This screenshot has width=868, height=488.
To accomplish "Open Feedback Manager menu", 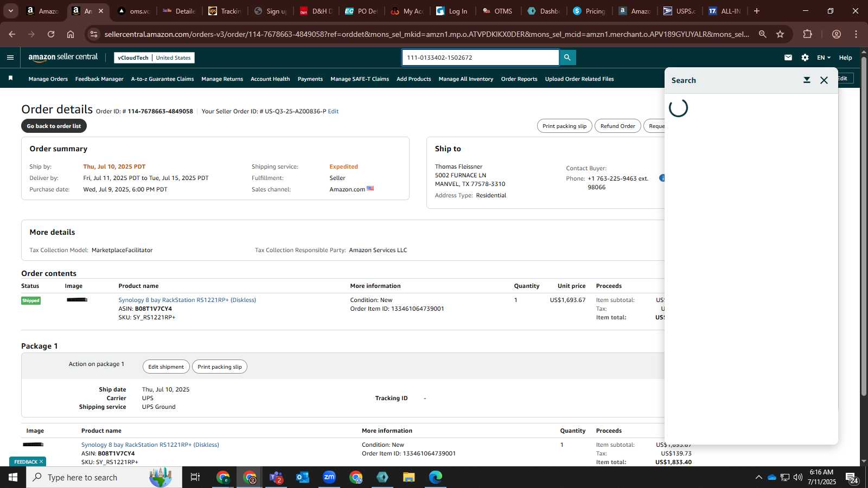I will pos(99,79).
